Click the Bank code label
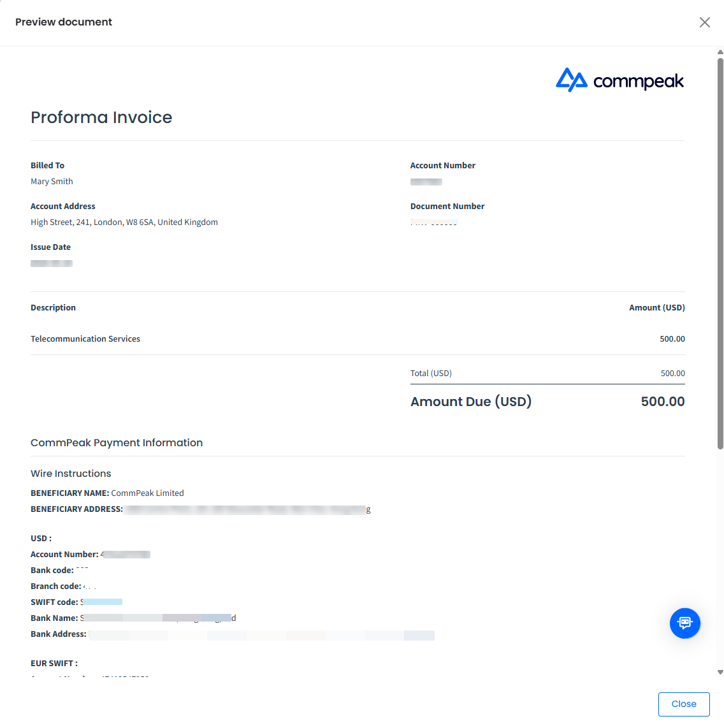The height and width of the screenshot is (728, 724). click(x=52, y=570)
